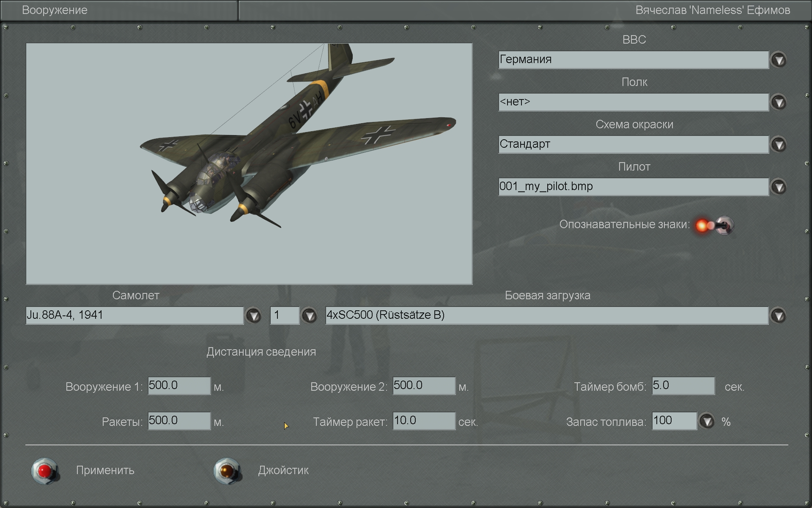
Task: Open the aircraft number dropdown arrow
Action: [309, 316]
